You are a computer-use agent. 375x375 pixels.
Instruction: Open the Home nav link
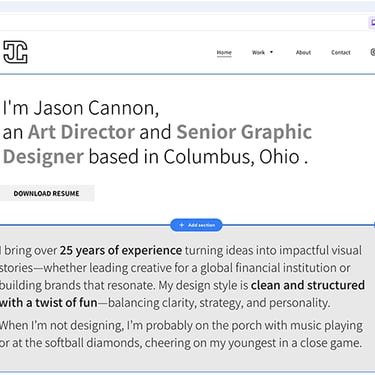[224, 52]
